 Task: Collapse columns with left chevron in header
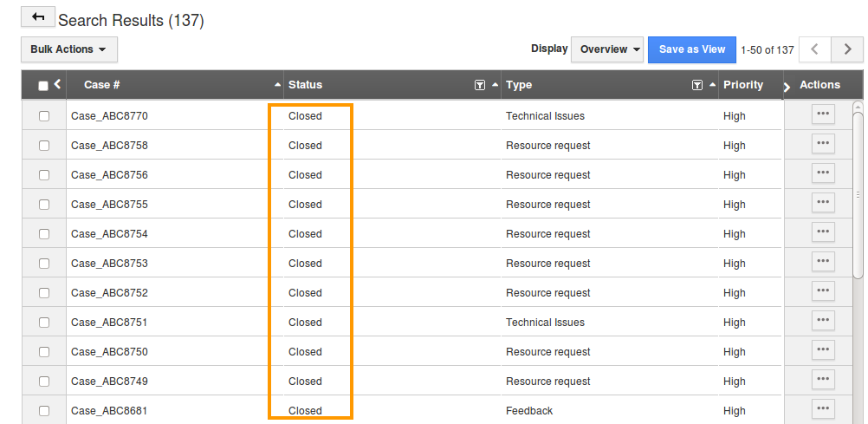click(57, 84)
